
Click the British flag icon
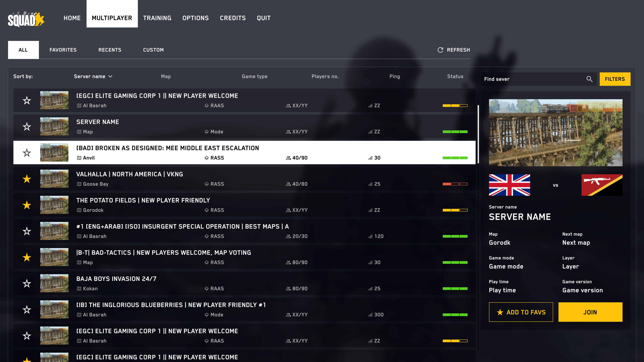pos(509,185)
